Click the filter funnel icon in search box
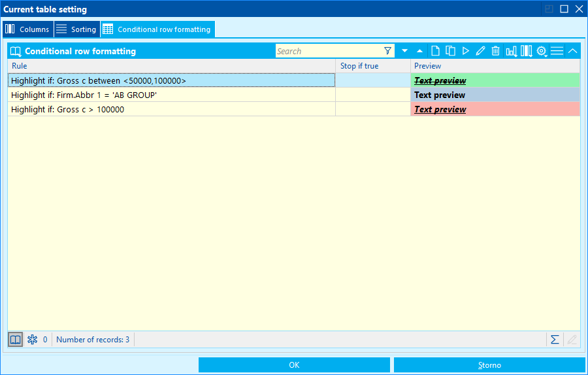 click(387, 51)
